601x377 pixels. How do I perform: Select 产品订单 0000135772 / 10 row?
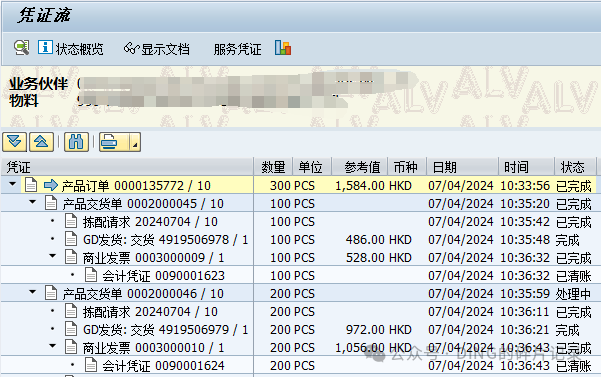tap(136, 186)
